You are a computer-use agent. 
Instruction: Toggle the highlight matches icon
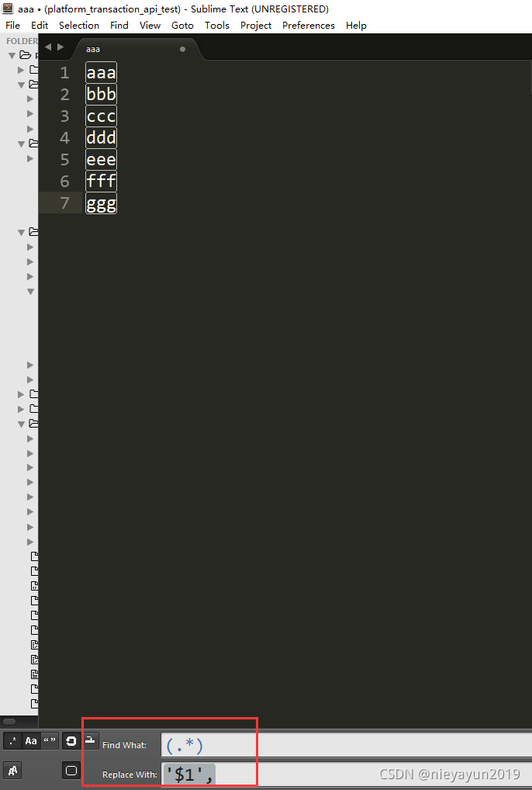71,770
